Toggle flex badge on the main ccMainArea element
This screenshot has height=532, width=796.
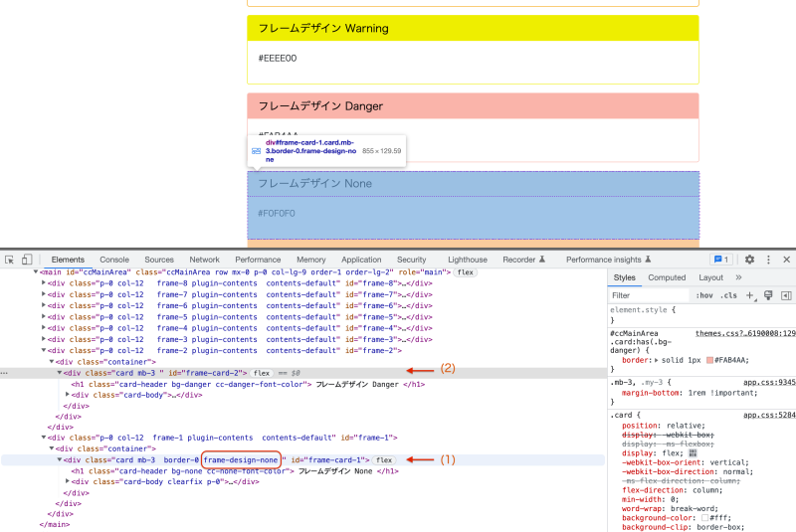click(x=465, y=272)
